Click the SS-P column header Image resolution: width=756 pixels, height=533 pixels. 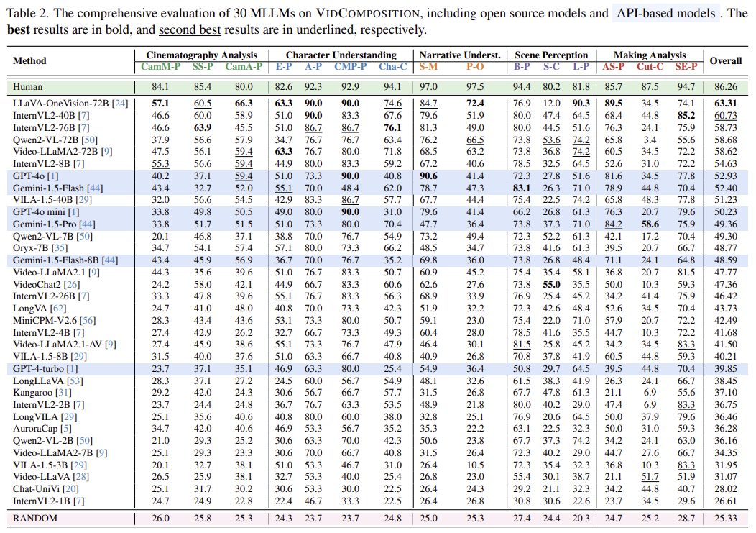203,67
